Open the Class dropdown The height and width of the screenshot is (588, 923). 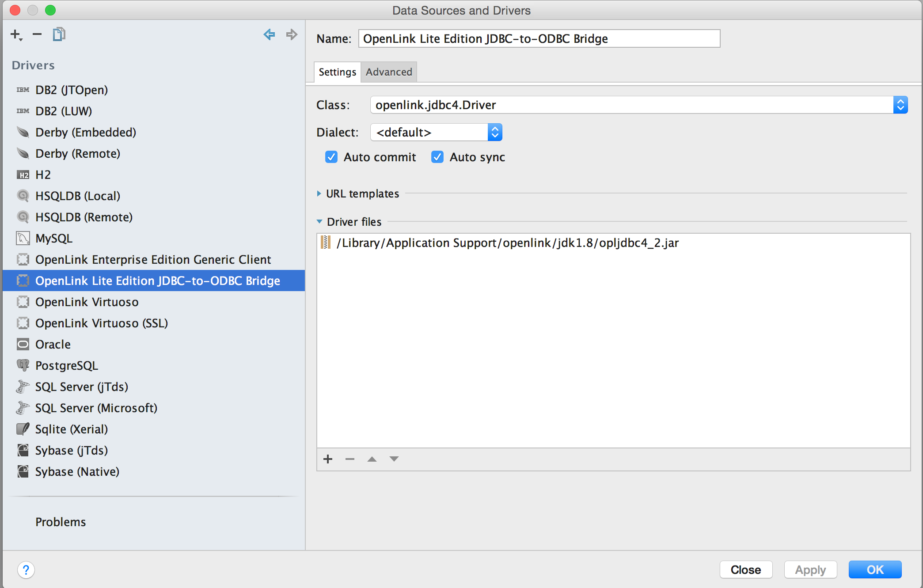click(900, 105)
